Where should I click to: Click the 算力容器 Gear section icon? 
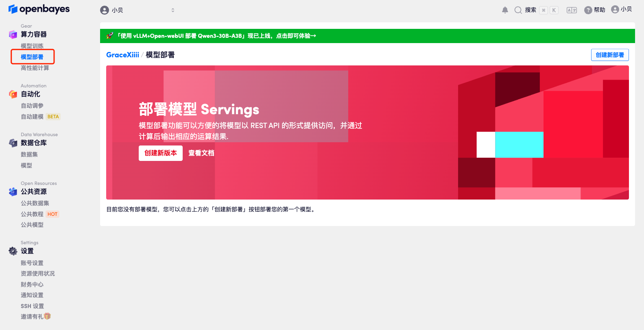[13, 35]
